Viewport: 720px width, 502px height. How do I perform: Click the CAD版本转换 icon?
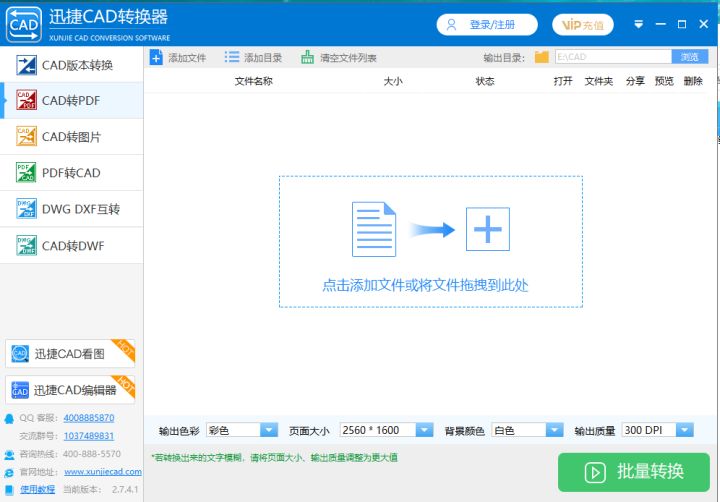(26, 65)
